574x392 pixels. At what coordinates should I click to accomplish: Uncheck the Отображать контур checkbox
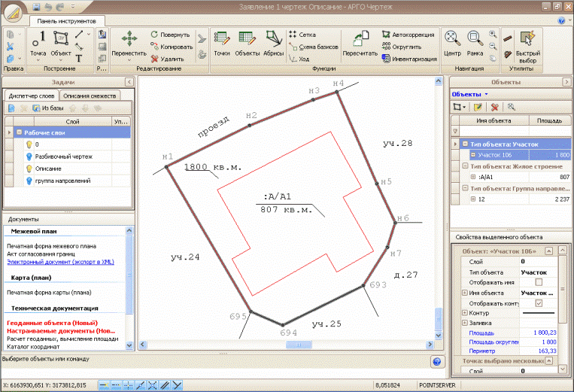(x=539, y=303)
